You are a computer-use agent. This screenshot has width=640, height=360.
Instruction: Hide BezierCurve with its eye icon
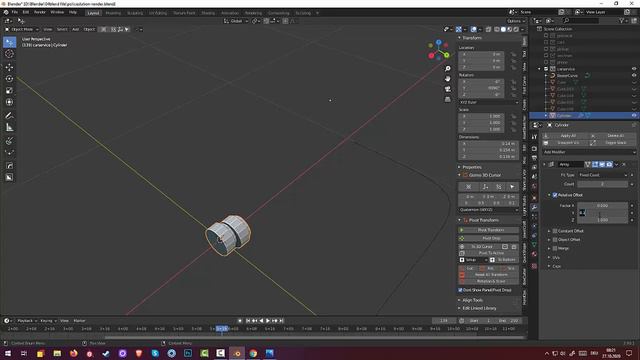tap(634, 76)
